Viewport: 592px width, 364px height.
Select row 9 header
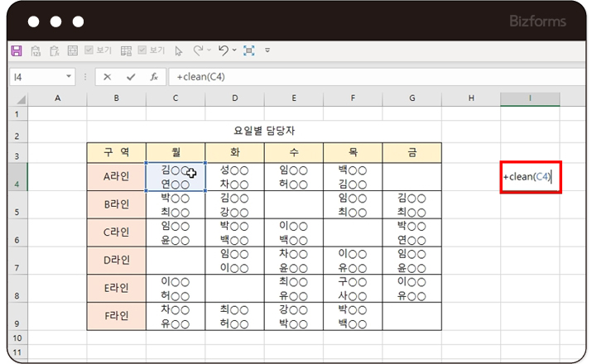[17, 317]
